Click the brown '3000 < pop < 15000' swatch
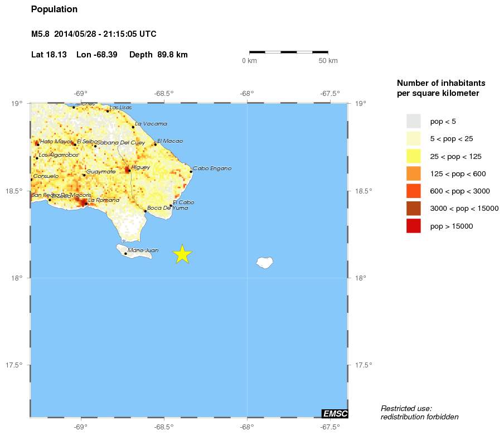 (413, 209)
